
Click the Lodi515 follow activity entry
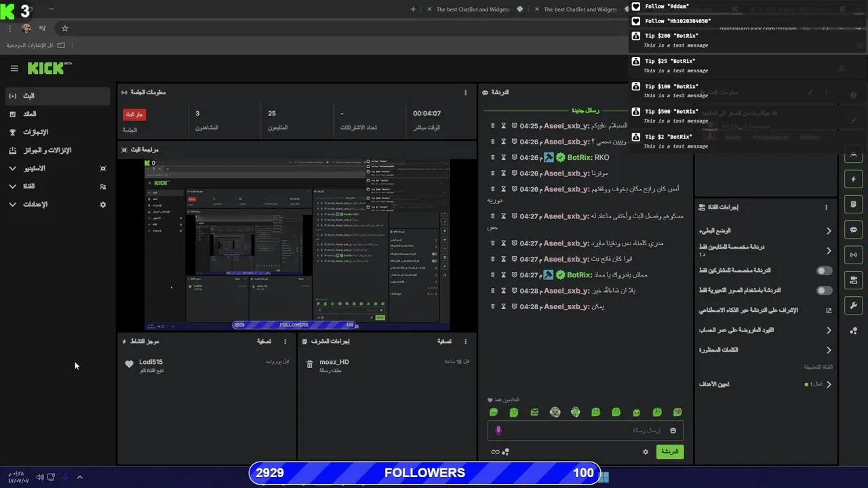(x=207, y=366)
